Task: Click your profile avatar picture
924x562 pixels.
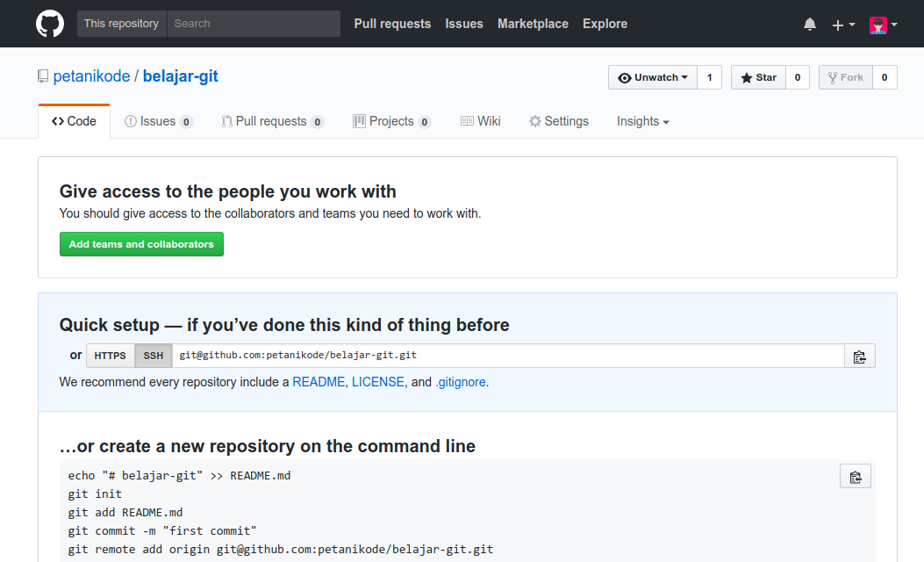Action: pos(877,24)
